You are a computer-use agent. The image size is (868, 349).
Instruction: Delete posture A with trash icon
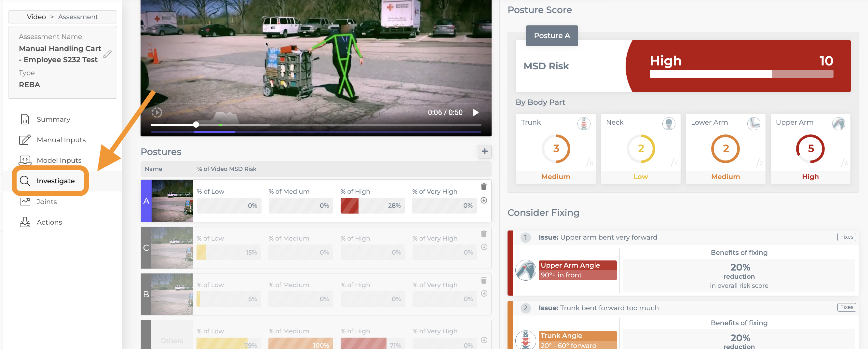483,187
